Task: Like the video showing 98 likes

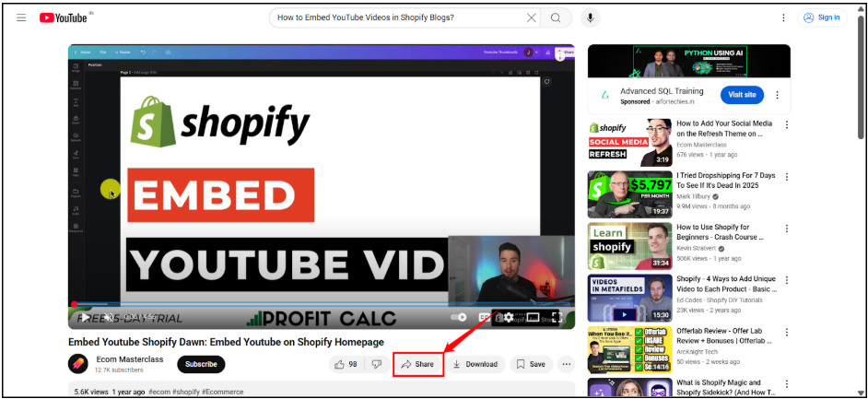Action: click(347, 364)
